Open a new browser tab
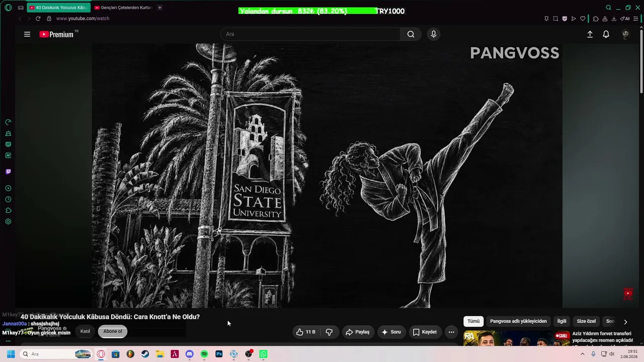 [x=159, y=8]
